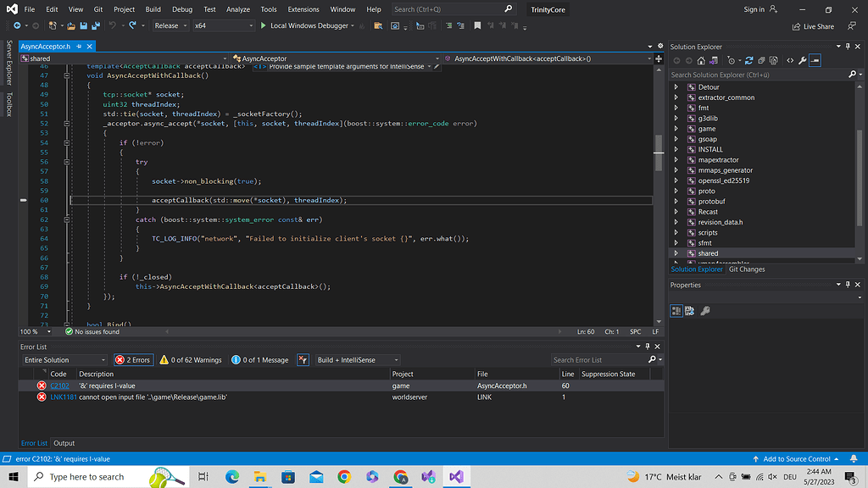Click the Redo arrow icon
Viewport: 868px width, 488px height.
tap(133, 25)
